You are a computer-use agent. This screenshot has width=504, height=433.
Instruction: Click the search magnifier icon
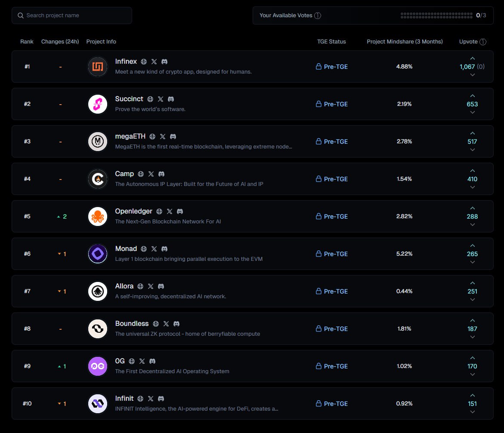point(20,15)
